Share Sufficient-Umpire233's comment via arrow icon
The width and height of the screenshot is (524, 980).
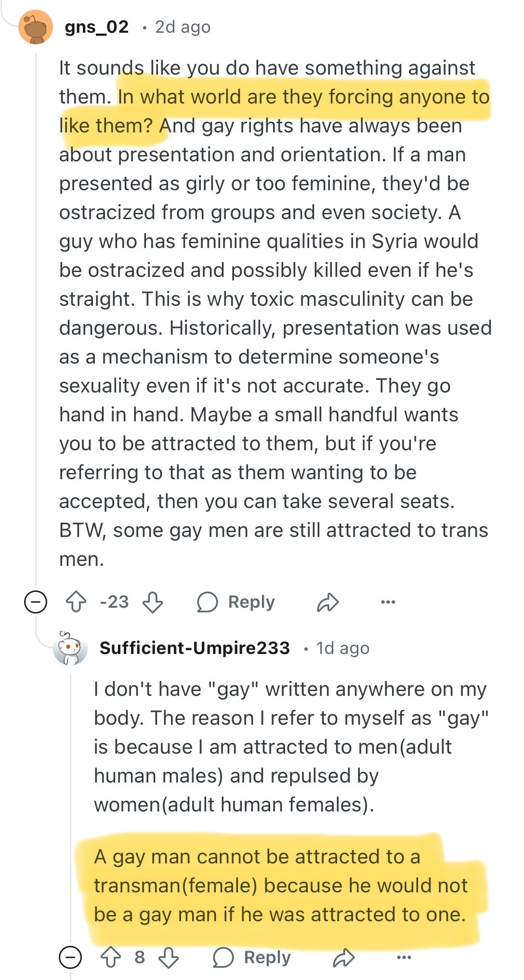click(x=344, y=957)
